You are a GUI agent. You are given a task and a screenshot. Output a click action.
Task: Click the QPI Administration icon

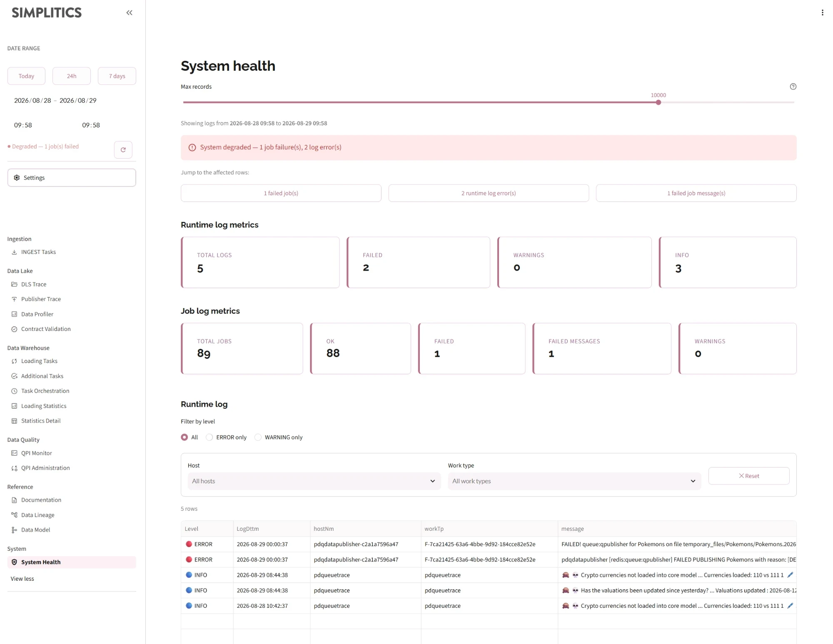click(14, 468)
